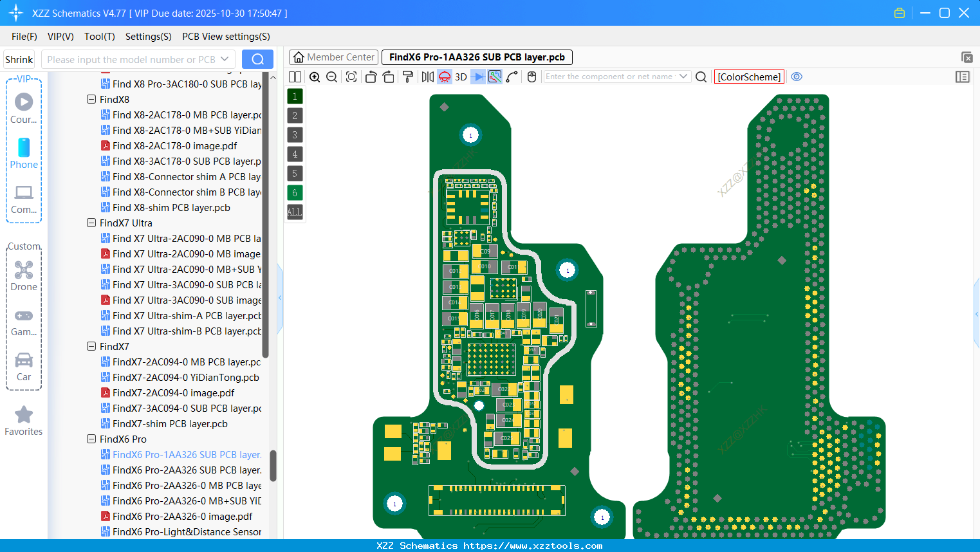The image size is (980, 552).
Task: Toggle layer 1 display button
Action: click(295, 96)
